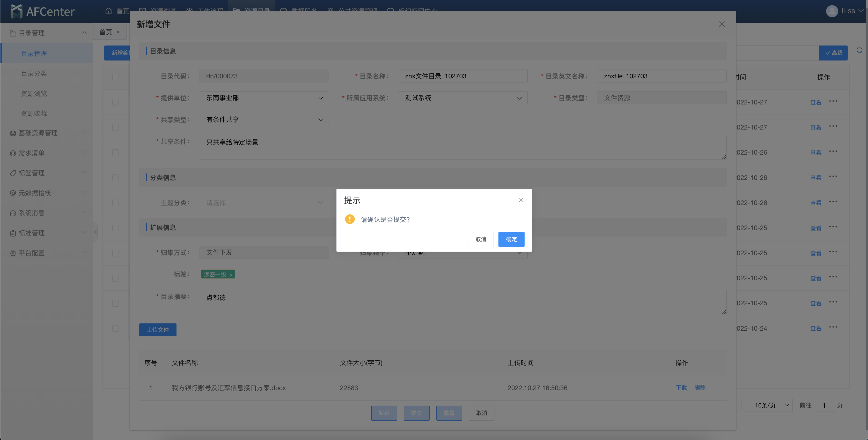Check the last table row checkbox

(x=116, y=329)
